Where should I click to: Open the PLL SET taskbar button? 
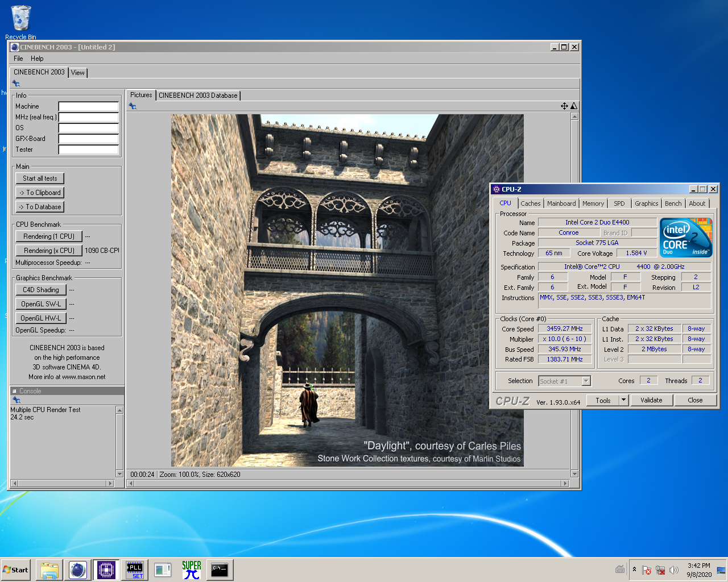pyautogui.click(x=135, y=569)
